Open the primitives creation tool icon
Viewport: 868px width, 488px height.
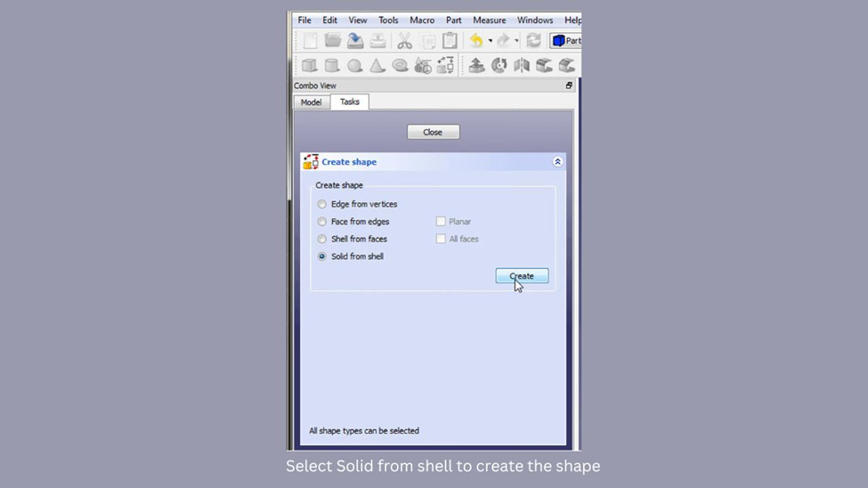tap(423, 65)
